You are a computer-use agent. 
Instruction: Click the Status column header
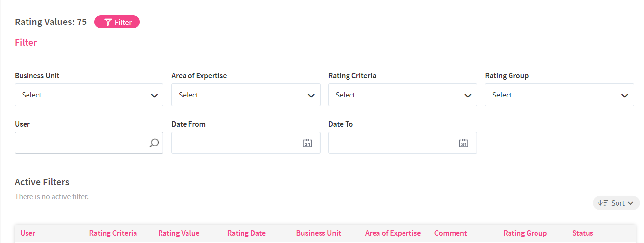[x=583, y=233]
